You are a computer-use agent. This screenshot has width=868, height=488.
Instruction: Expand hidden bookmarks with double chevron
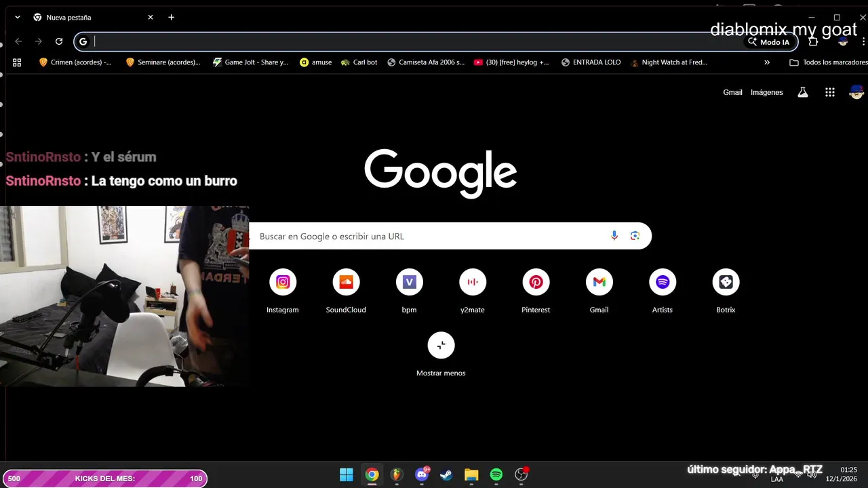[x=767, y=62]
